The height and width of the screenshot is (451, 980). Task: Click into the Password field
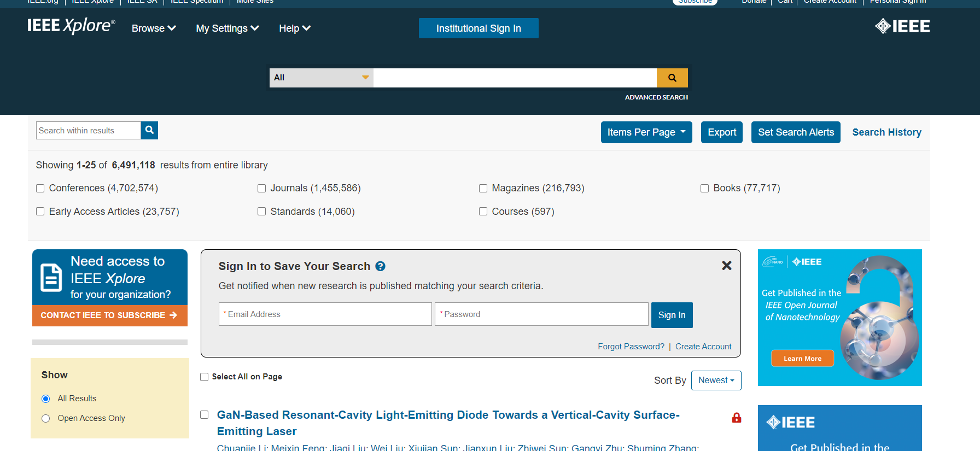541,314
